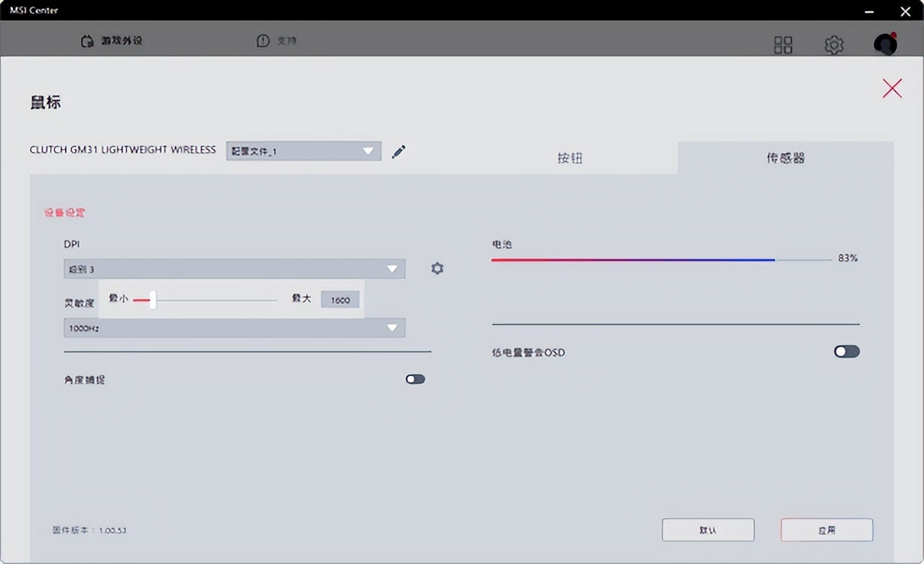Minimize the MSI Center window

[869, 10]
